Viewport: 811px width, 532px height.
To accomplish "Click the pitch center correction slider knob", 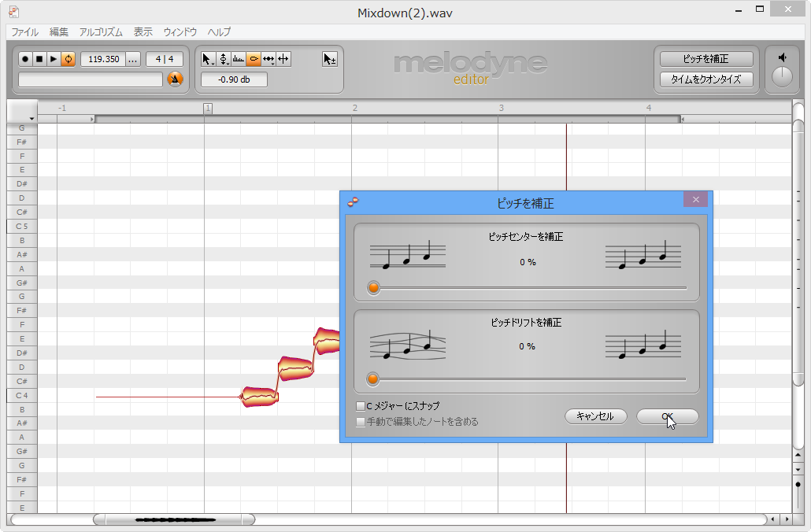I will [373, 288].
